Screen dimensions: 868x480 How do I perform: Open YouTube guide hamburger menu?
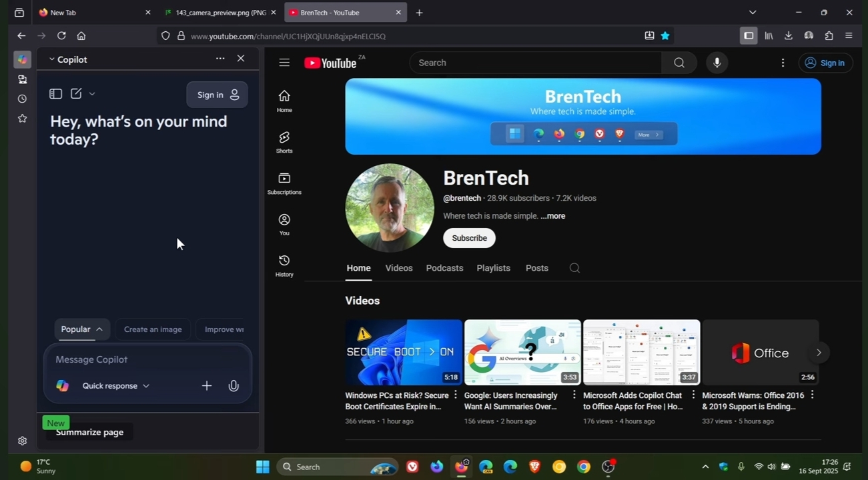tap(284, 63)
